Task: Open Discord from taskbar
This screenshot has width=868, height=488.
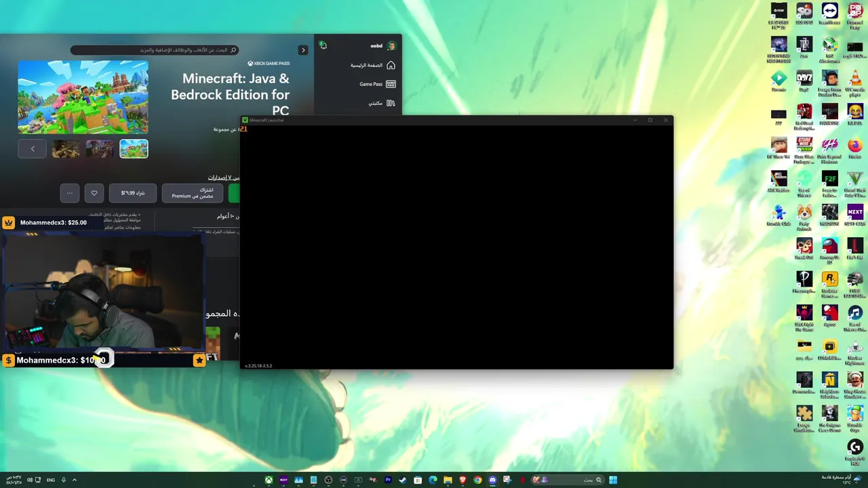Action: pyautogui.click(x=492, y=480)
